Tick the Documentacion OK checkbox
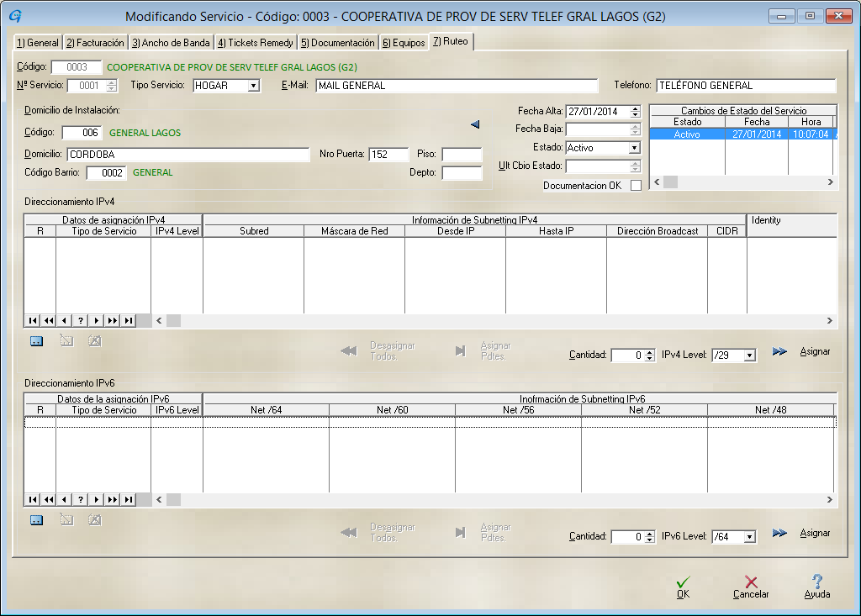 (x=636, y=186)
